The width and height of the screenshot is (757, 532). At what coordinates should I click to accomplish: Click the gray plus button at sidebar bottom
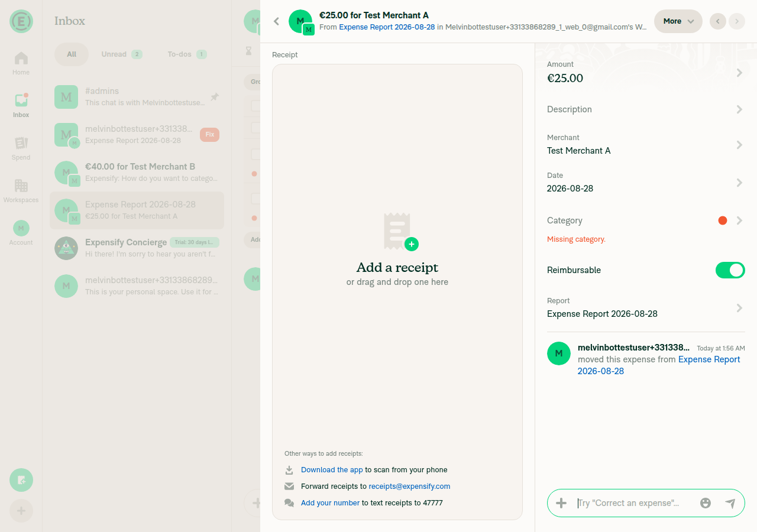click(21, 511)
